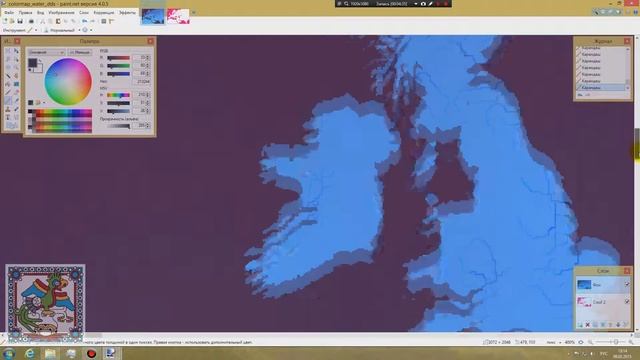
Task: Select the Слой 2 layer row
Action: (603, 302)
